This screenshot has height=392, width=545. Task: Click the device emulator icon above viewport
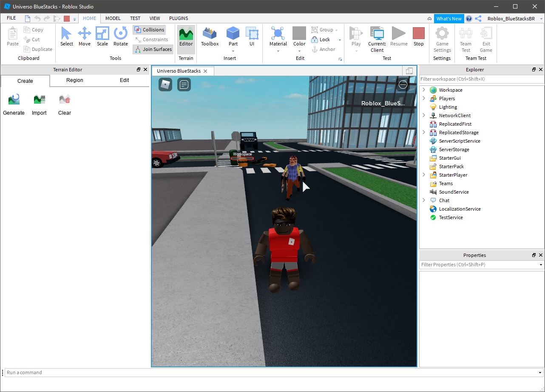click(x=409, y=71)
